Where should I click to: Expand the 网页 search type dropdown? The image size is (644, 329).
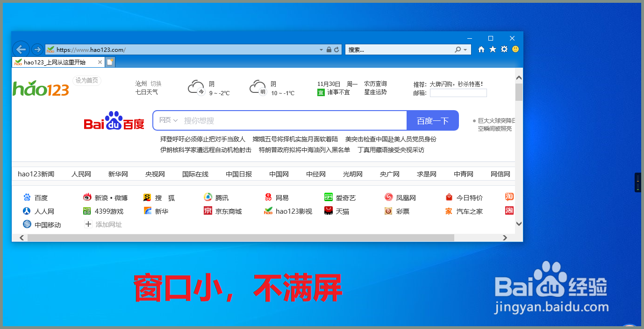click(168, 120)
